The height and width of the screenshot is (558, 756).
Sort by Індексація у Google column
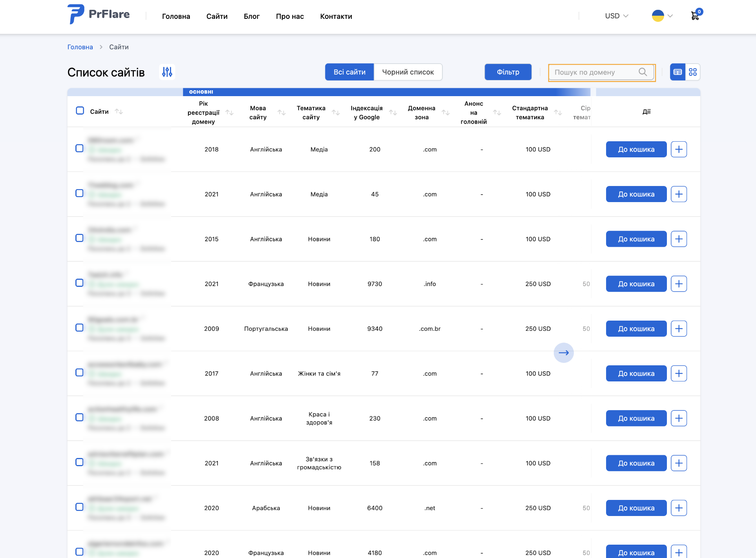pyautogui.click(x=393, y=113)
